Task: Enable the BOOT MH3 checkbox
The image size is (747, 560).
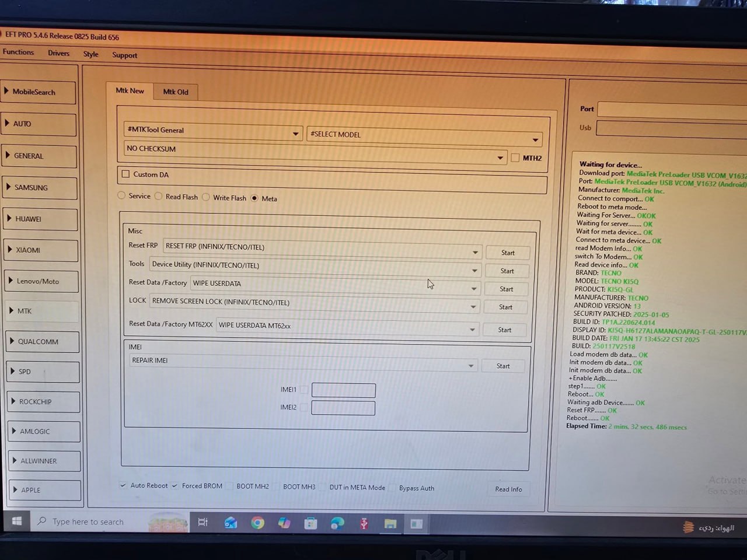Action: coord(275,487)
